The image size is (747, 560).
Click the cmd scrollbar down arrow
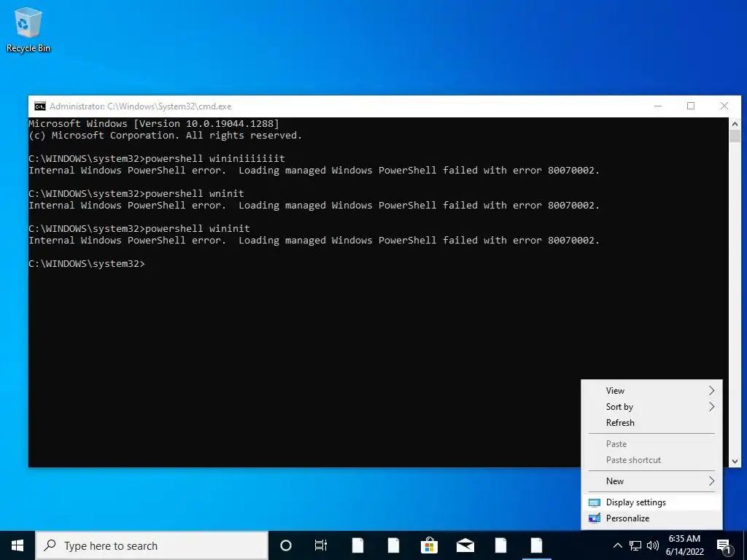[x=735, y=461]
